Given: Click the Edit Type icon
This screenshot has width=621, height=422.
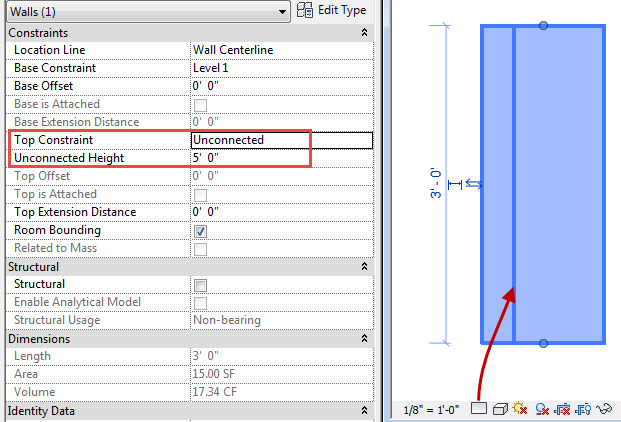Looking at the screenshot, I should point(305,10).
